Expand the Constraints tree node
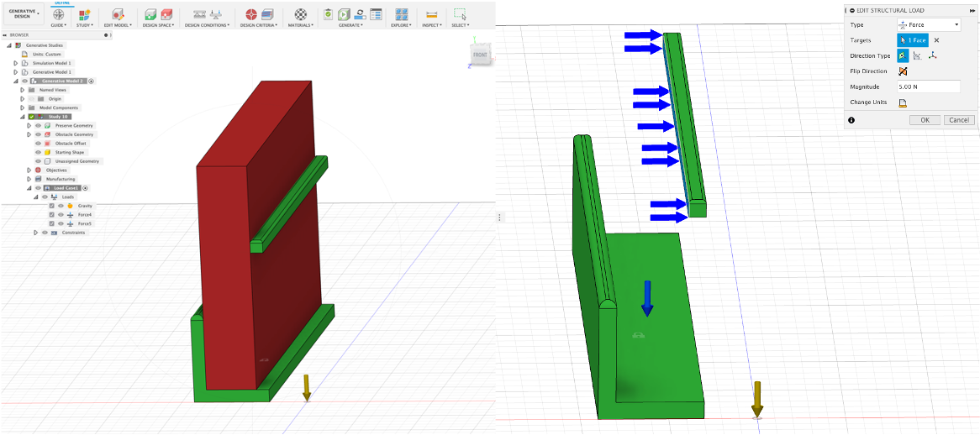980x435 pixels. [35, 232]
